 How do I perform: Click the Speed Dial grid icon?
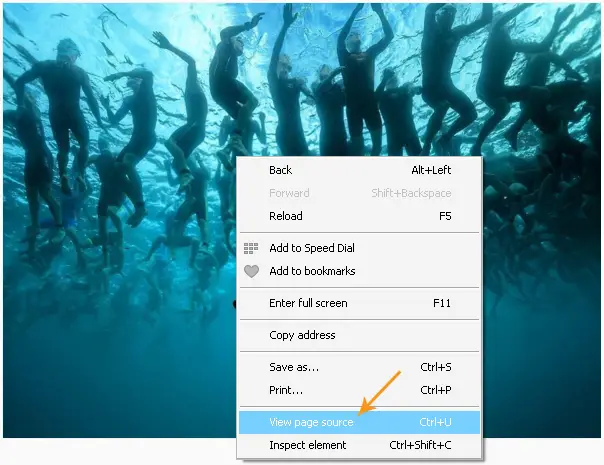click(x=251, y=248)
